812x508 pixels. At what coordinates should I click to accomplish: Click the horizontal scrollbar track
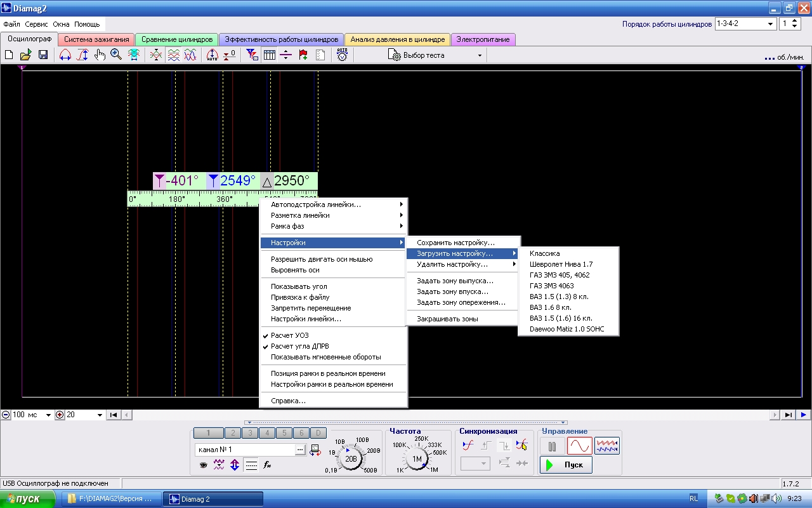click(x=450, y=415)
